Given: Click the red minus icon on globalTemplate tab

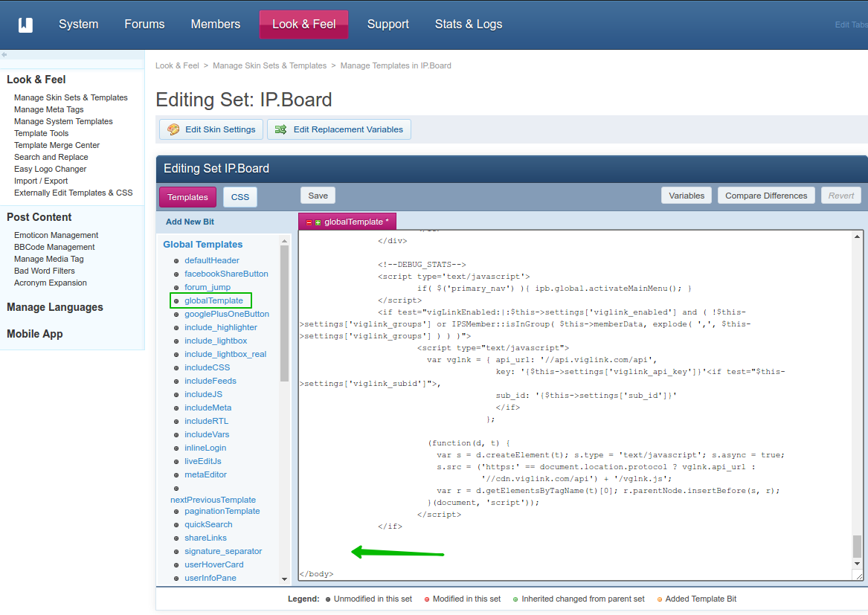Looking at the screenshot, I should [x=309, y=222].
